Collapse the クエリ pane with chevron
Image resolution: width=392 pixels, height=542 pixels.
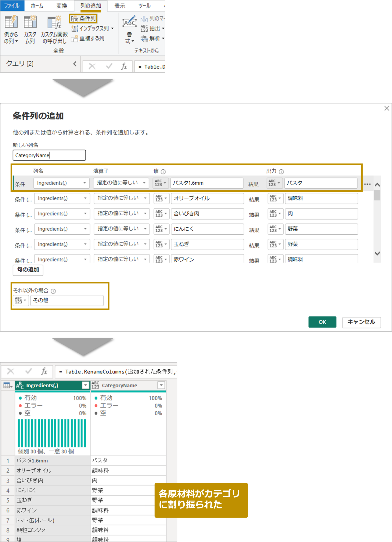click(x=75, y=64)
